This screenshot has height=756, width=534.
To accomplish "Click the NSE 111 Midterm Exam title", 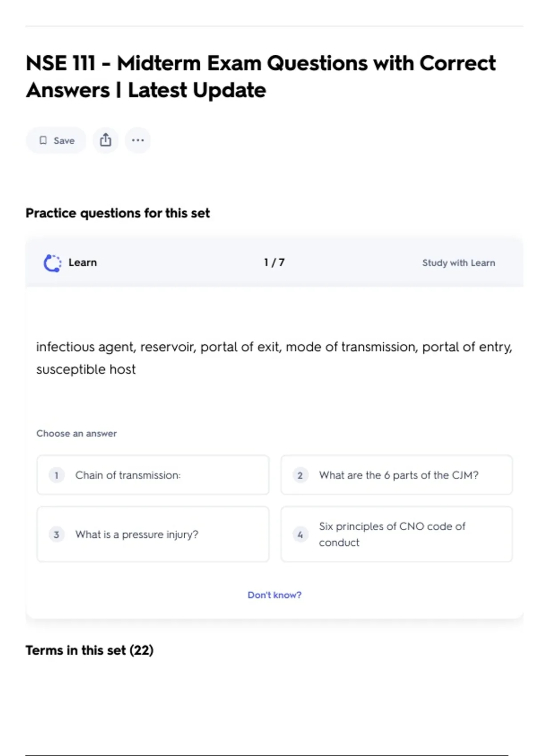I will point(260,76).
